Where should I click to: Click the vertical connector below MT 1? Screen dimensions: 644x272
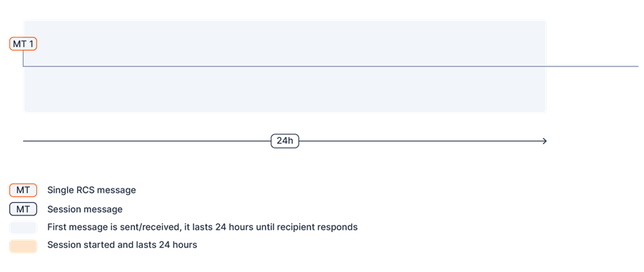point(24,58)
